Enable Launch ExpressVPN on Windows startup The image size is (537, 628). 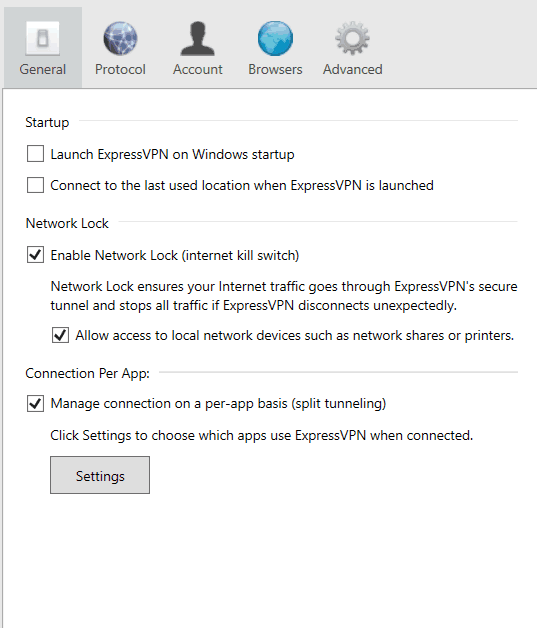point(35,154)
